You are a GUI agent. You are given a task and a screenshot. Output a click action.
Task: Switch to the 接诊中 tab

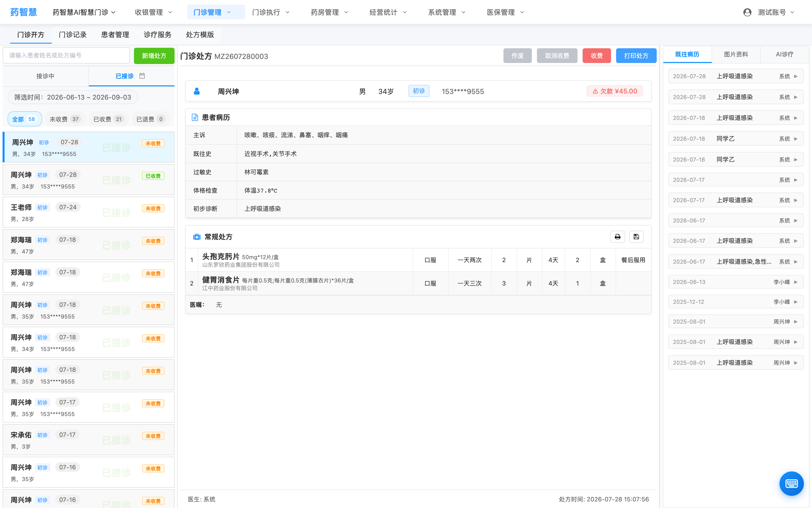coord(45,76)
